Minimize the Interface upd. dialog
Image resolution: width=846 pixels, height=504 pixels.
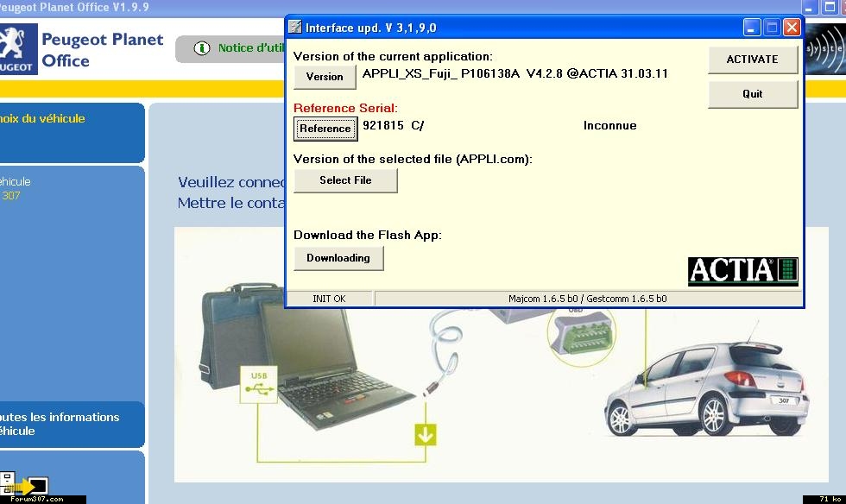pos(752,28)
